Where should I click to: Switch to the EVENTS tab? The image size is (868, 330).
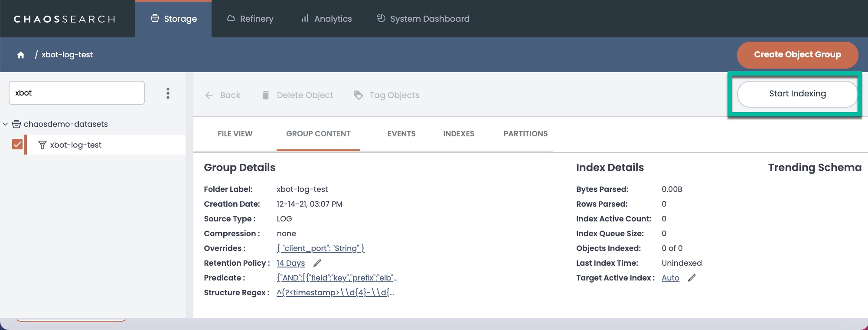click(x=401, y=134)
